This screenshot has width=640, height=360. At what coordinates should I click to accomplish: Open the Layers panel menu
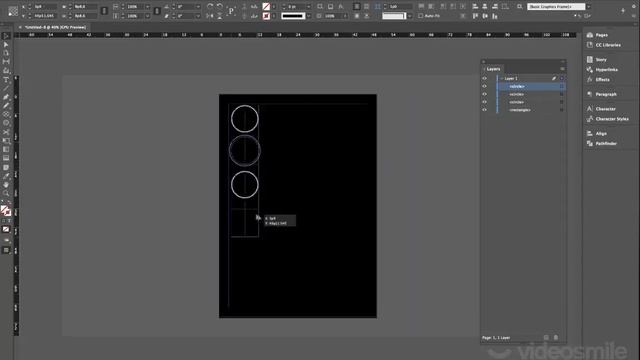(x=562, y=69)
